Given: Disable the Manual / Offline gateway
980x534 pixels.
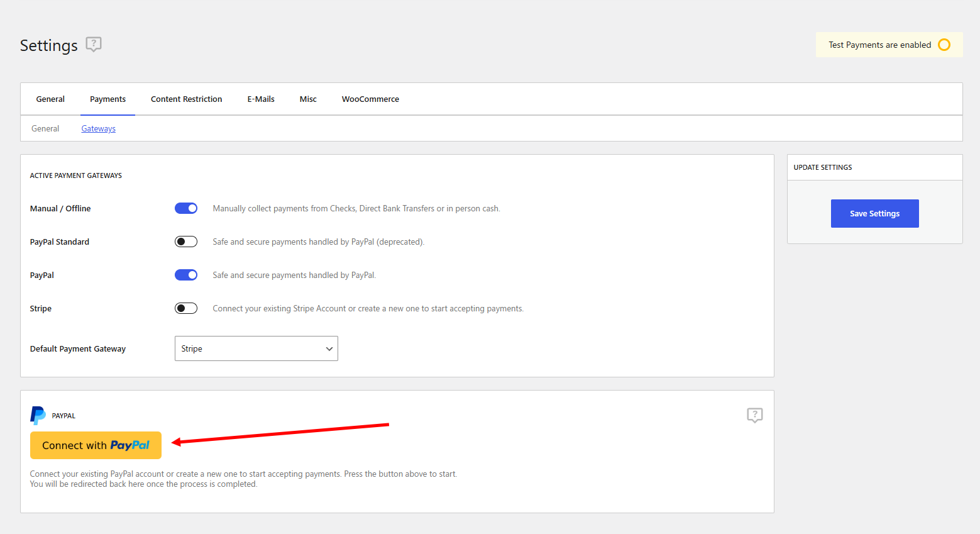Looking at the screenshot, I should [185, 208].
